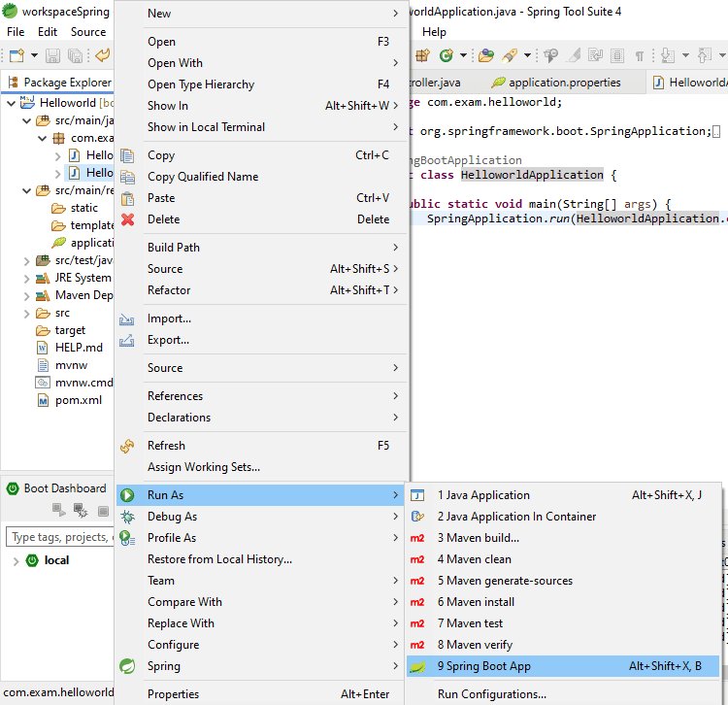Open the Debug As submenu

click(x=261, y=517)
